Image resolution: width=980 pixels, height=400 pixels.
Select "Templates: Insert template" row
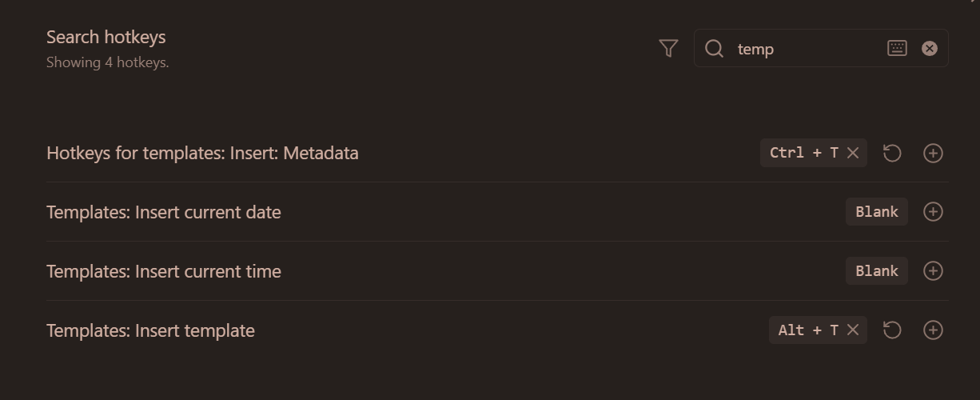[150, 330]
